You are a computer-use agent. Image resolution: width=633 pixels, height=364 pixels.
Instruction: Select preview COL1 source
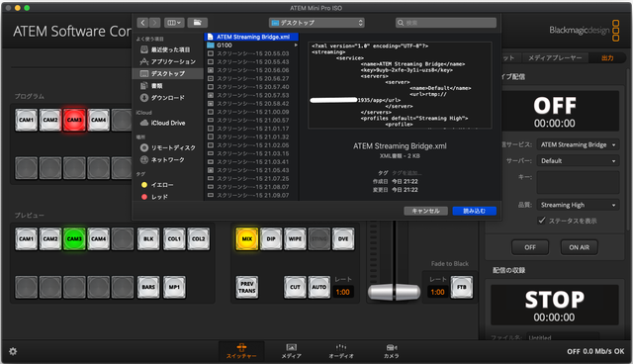coord(174,239)
